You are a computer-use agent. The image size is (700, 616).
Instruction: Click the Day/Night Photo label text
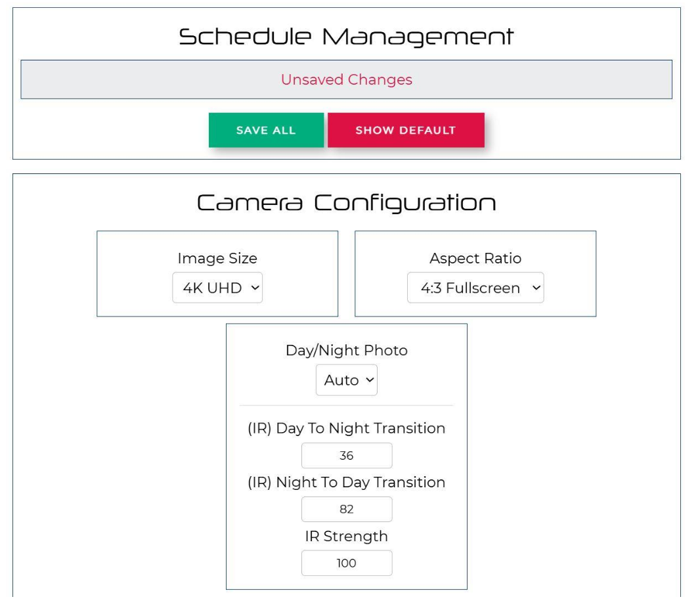[346, 350]
